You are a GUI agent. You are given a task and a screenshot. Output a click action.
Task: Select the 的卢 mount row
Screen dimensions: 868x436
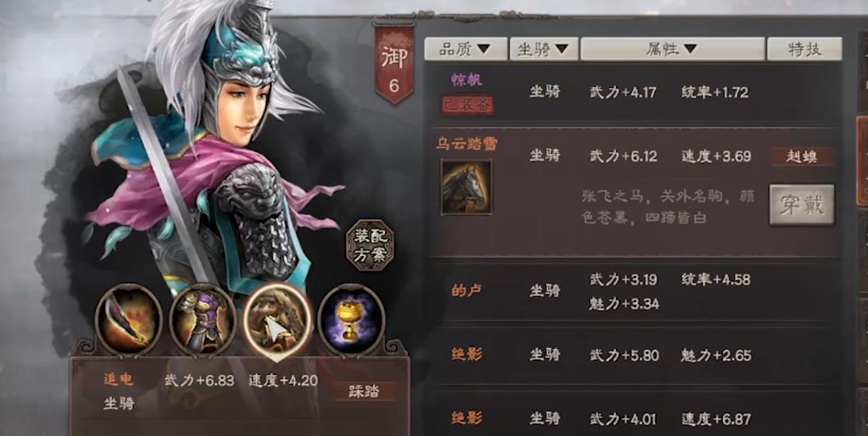[633, 291]
